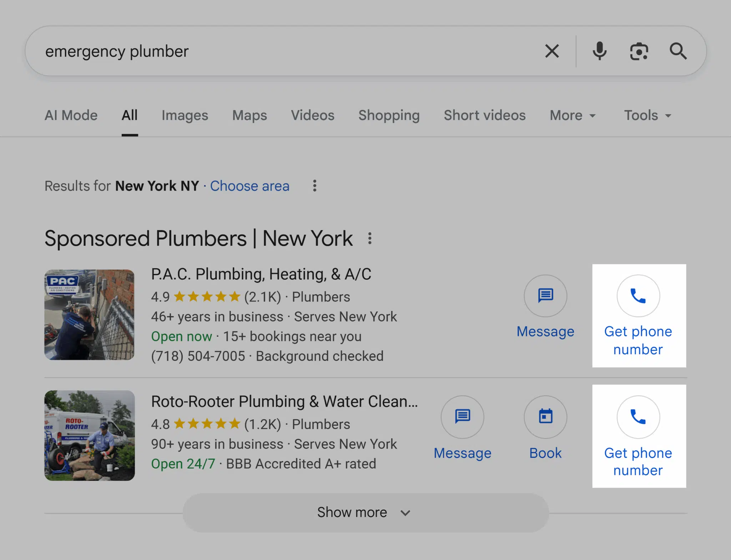Screen dimensions: 731x560
Task: Click the magnifying glass search icon
Action: click(x=678, y=51)
